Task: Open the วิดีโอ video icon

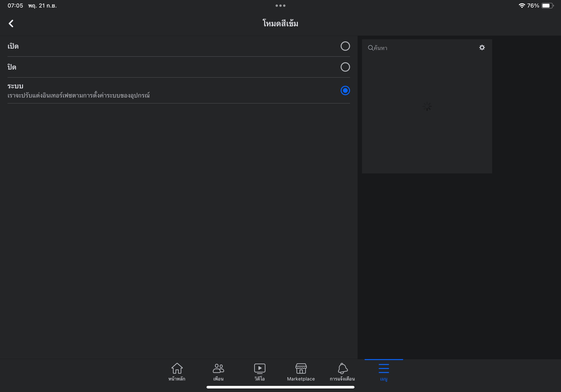Action: pyautogui.click(x=260, y=369)
